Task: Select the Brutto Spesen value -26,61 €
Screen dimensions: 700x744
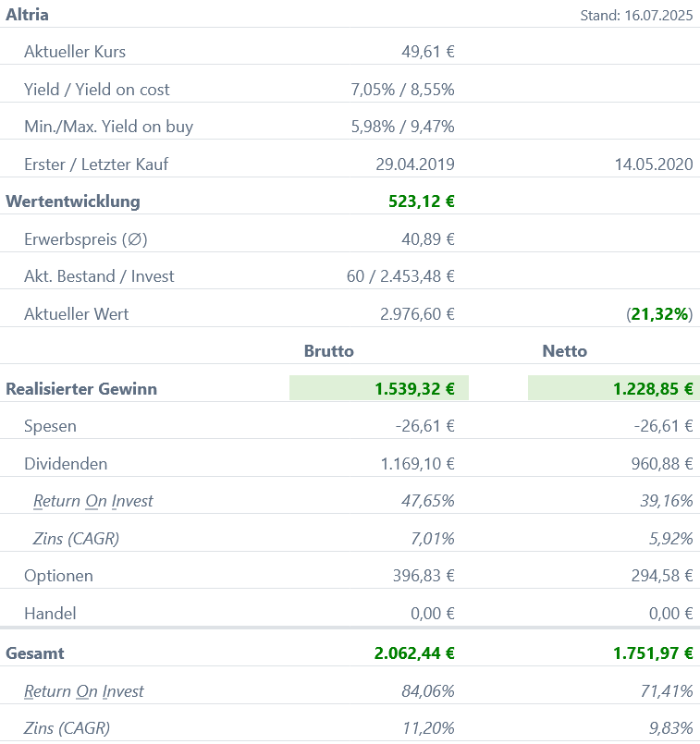Action: (425, 426)
